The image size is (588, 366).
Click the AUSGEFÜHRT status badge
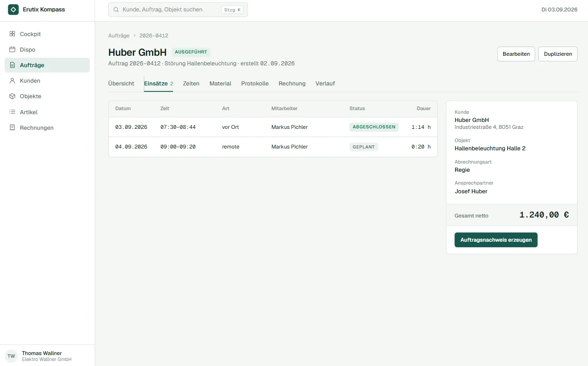tap(191, 52)
